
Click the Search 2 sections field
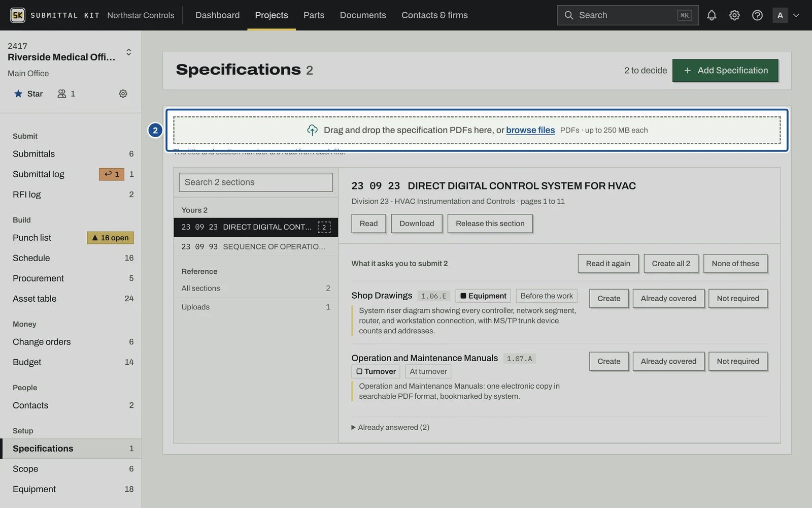[x=256, y=182]
